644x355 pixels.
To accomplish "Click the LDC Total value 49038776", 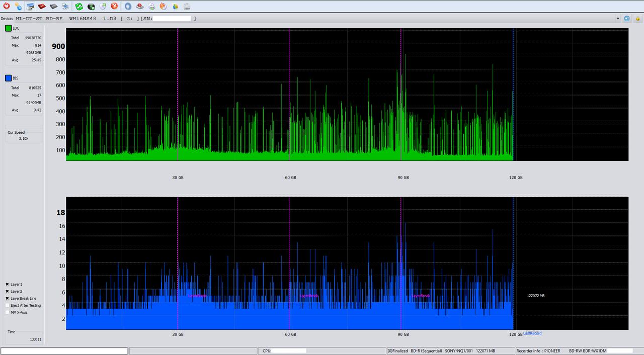I will tap(33, 38).
